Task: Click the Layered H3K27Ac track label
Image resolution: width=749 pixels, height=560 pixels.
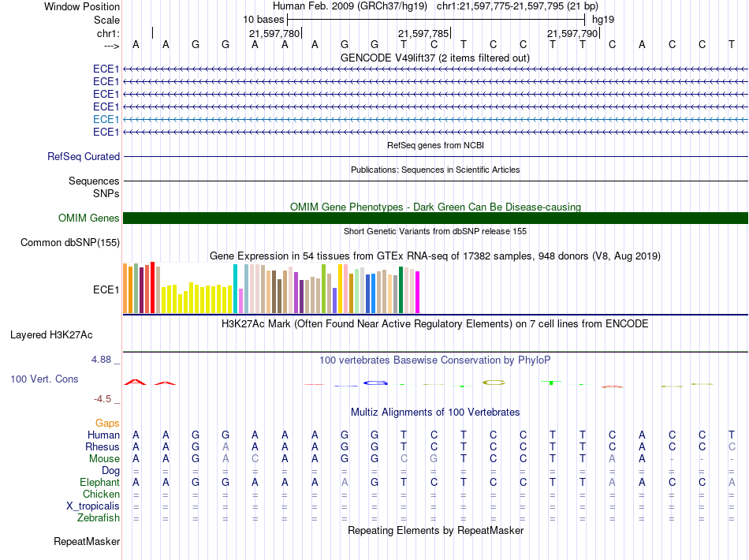Action: point(51,334)
